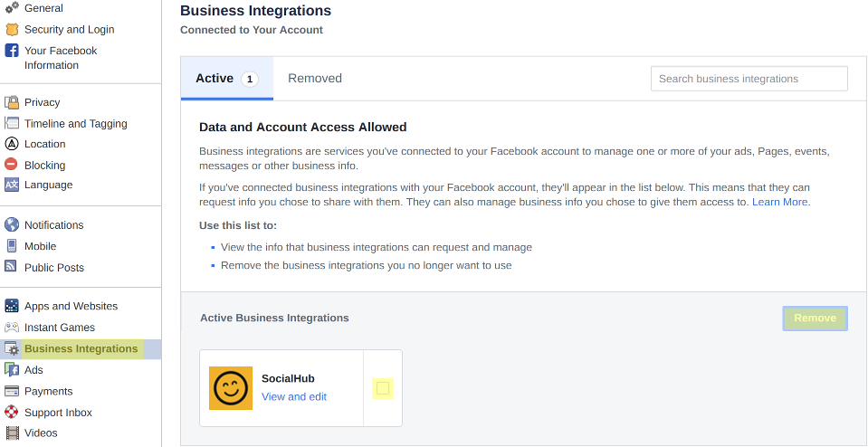Click the Instant Games controller icon
This screenshot has height=447, width=868.
click(12, 328)
